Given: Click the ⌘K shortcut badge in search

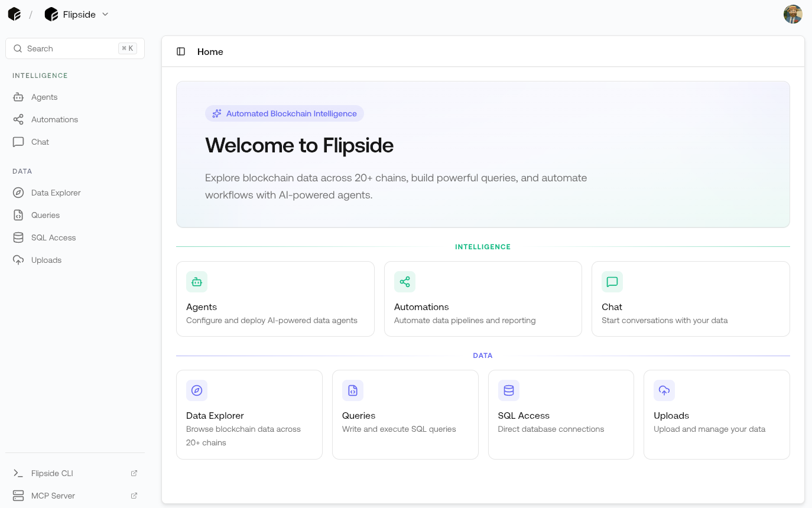Looking at the screenshot, I should click(x=128, y=48).
